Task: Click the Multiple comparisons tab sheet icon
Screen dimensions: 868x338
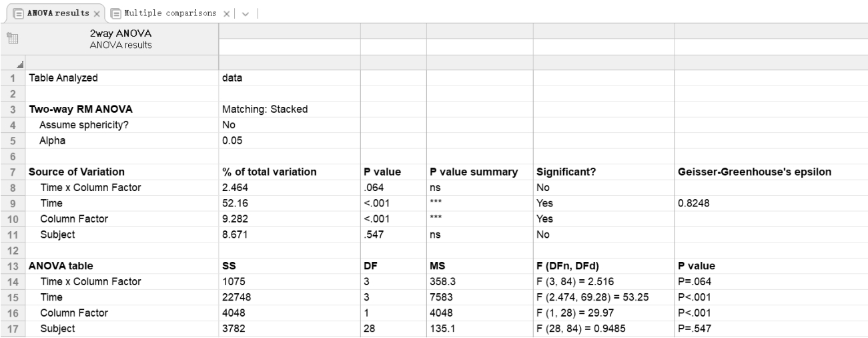Action: click(115, 13)
